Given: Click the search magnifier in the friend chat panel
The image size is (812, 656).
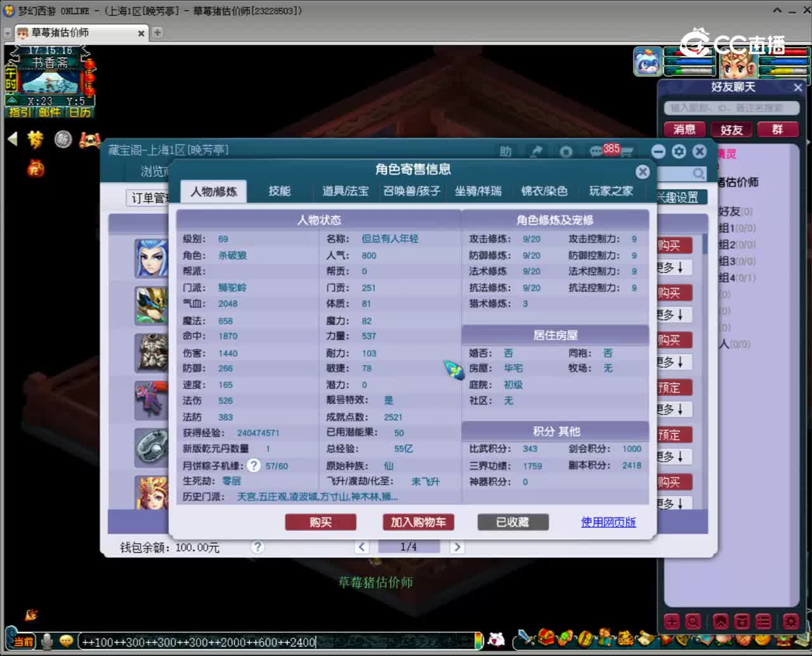Looking at the screenshot, I should 698,173.
